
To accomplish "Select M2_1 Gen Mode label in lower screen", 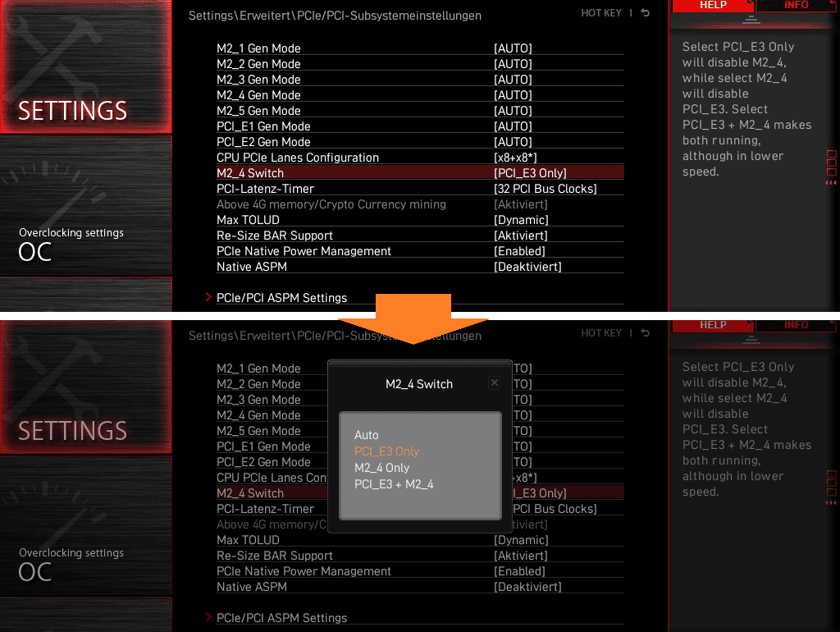I will (x=258, y=369).
